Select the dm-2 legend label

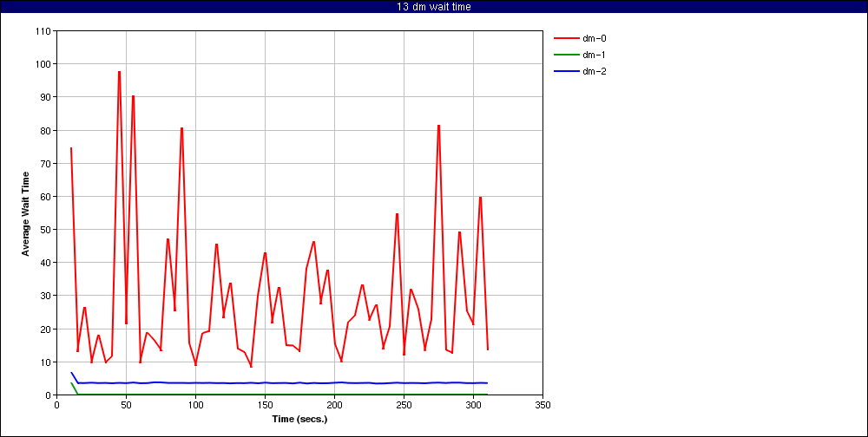(x=595, y=71)
